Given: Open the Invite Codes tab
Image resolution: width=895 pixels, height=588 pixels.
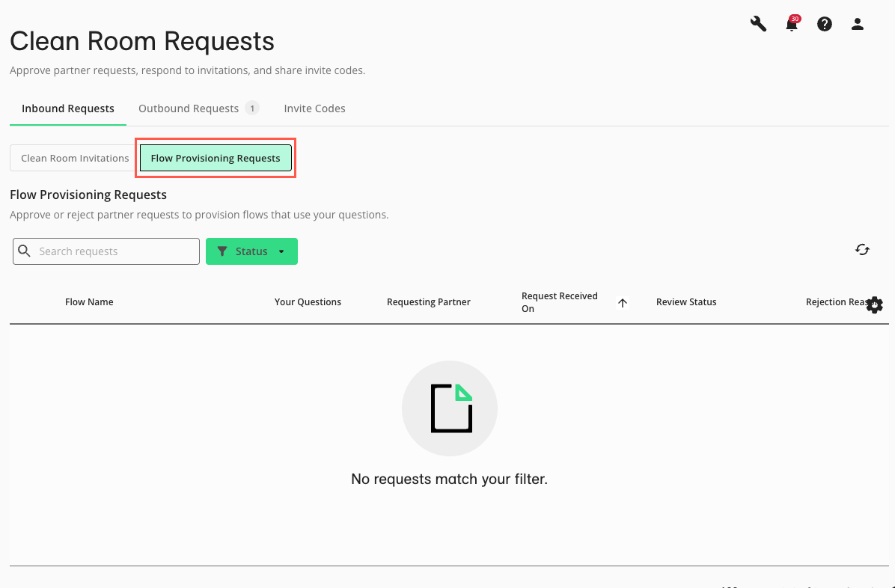Looking at the screenshot, I should (314, 108).
